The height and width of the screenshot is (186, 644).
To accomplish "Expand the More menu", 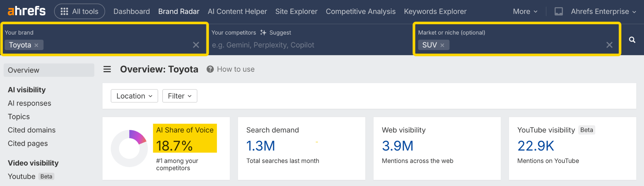I will pyautogui.click(x=525, y=11).
